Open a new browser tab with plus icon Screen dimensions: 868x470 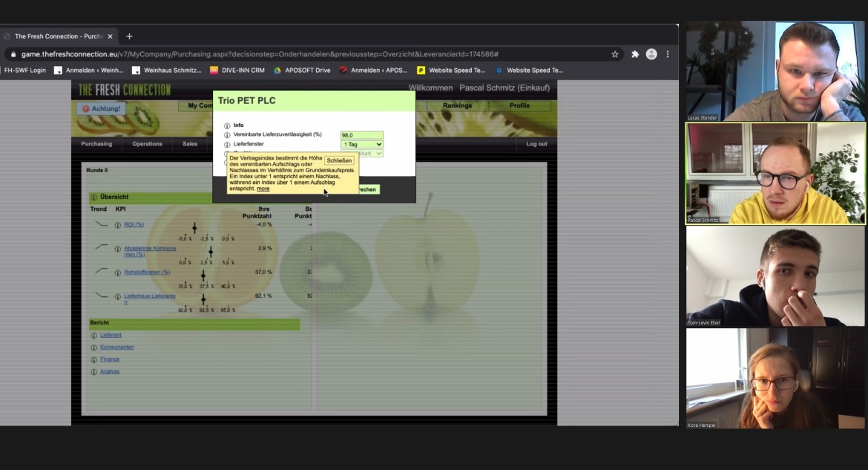[x=130, y=36]
